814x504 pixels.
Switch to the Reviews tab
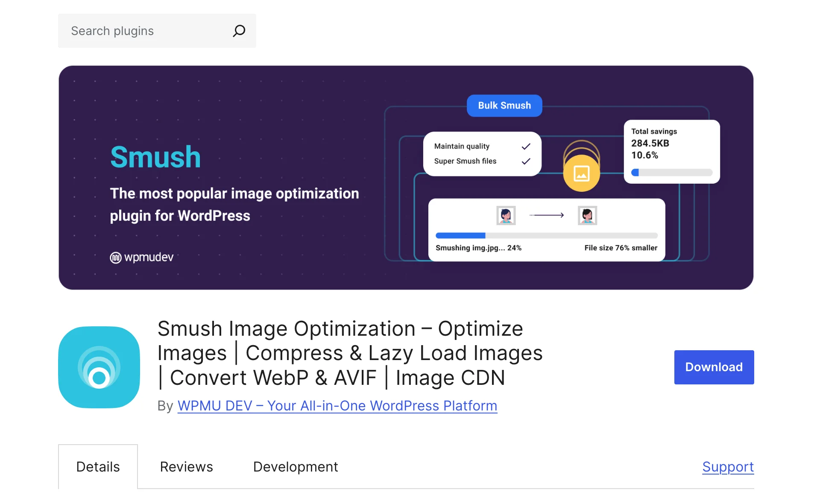(x=186, y=466)
